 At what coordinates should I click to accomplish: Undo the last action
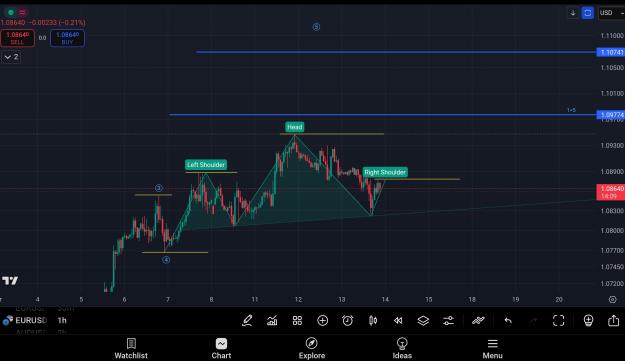pyautogui.click(x=508, y=320)
